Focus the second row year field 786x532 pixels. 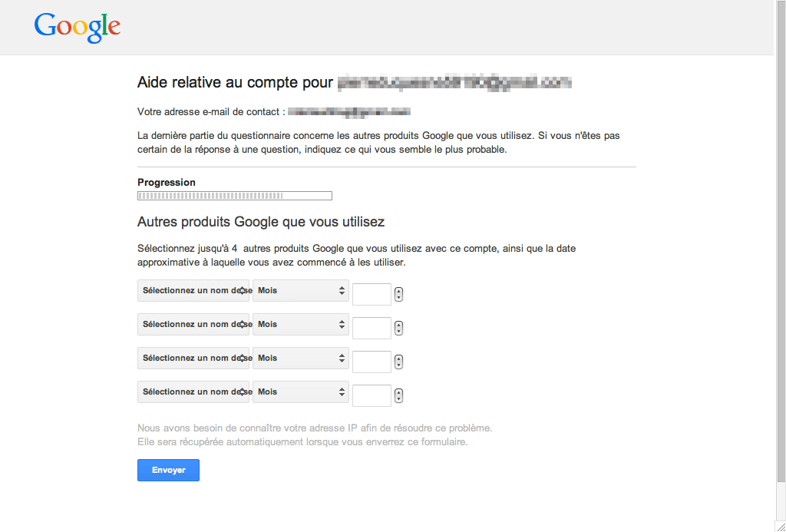pyautogui.click(x=372, y=328)
